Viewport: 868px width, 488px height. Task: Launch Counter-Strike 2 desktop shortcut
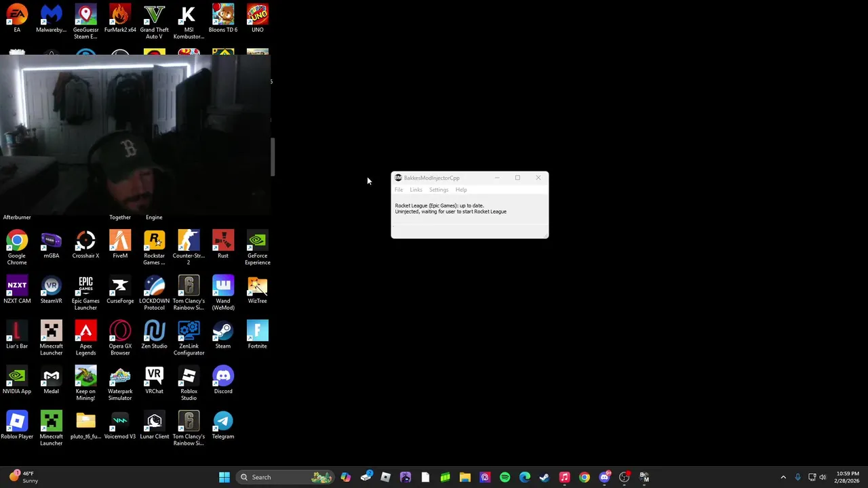[x=189, y=247]
